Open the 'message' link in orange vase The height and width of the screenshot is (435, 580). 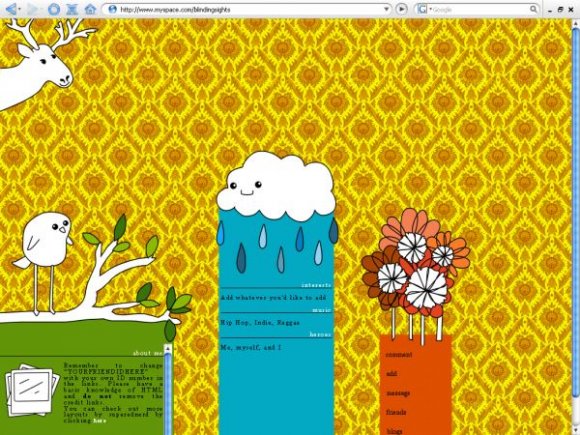point(398,393)
